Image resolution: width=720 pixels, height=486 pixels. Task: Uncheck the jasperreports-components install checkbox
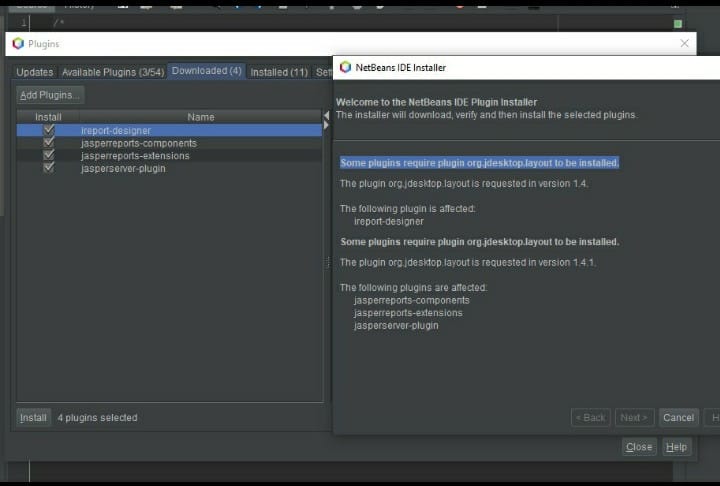49,142
